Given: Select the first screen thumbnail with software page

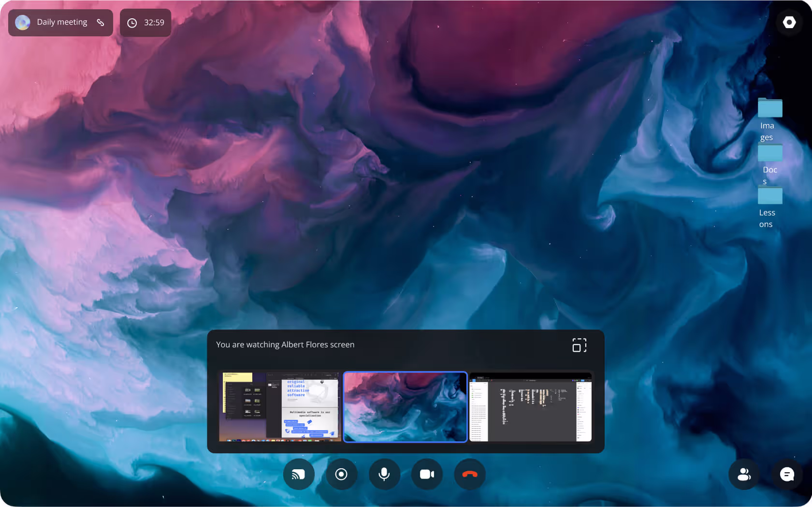Looking at the screenshot, I should tap(280, 407).
